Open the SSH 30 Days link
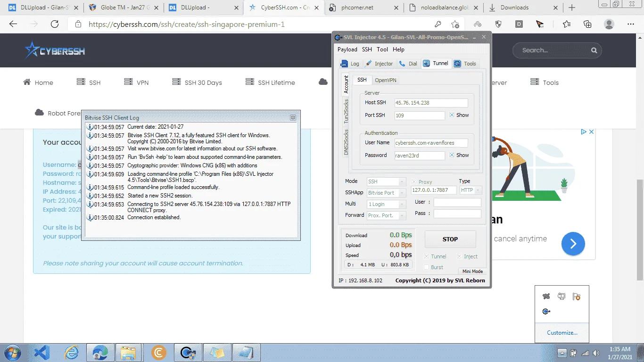 197,82
